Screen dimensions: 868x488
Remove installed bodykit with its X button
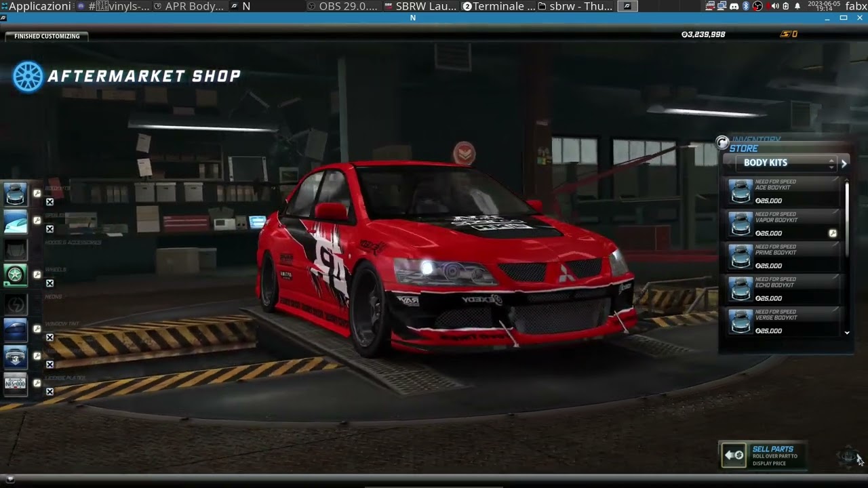click(50, 202)
